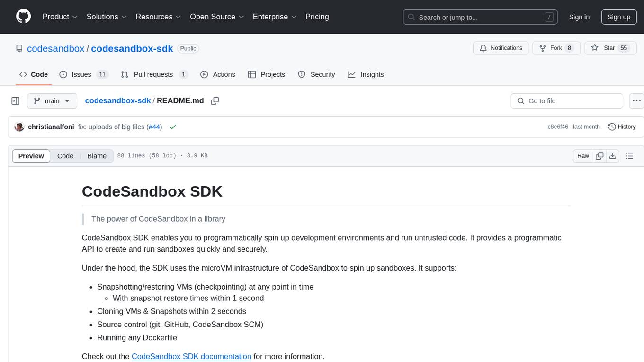Download the raw file
The image size is (644, 362).
point(612,156)
